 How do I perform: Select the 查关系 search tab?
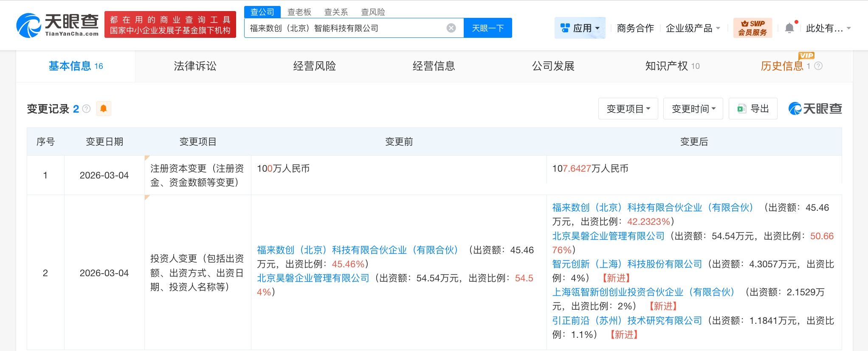[336, 12]
